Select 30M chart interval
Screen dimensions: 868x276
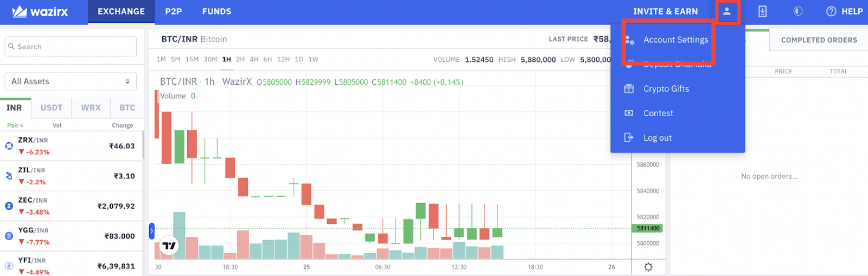coord(210,59)
